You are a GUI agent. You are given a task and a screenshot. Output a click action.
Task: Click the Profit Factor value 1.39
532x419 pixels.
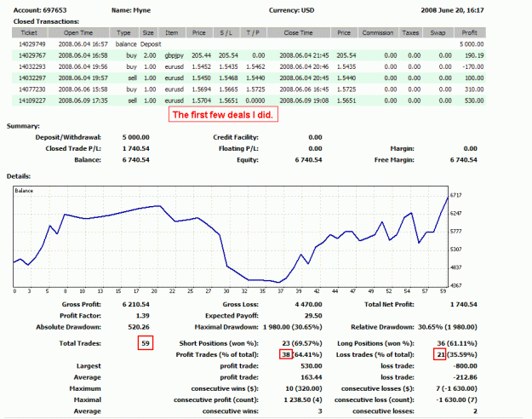coord(142,315)
